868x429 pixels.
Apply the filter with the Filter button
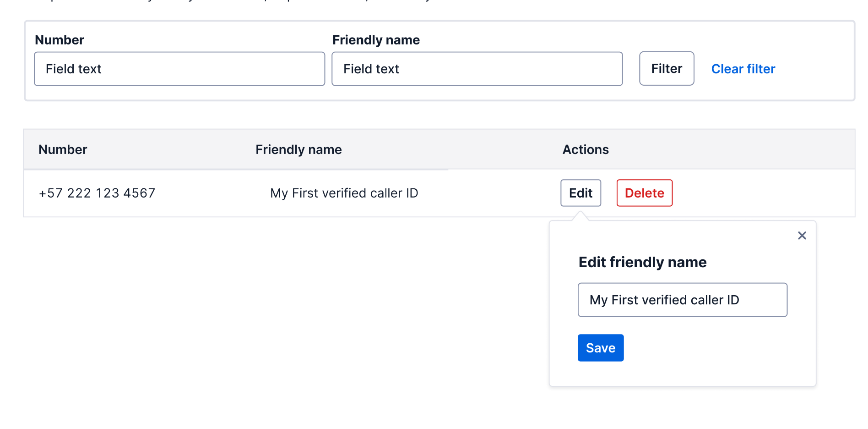667,68
